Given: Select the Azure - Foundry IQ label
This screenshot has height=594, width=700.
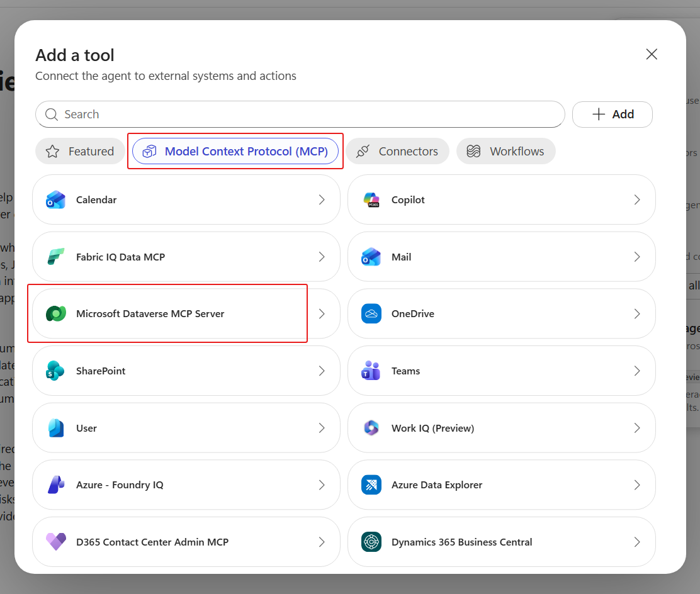Looking at the screenshot, I should point(120,485).
